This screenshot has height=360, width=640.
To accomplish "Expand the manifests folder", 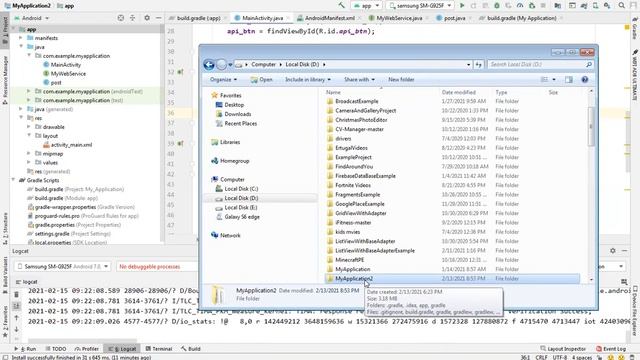I will (x=21, y=38).
